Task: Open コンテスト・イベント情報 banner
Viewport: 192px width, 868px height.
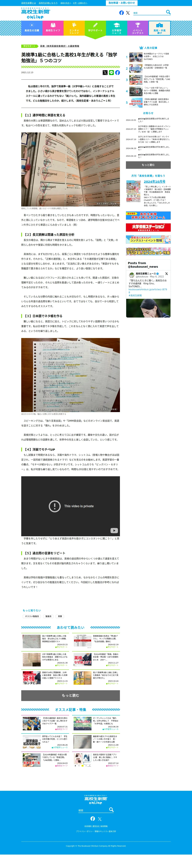Action: pyautogui.click(x=148, y=239)
